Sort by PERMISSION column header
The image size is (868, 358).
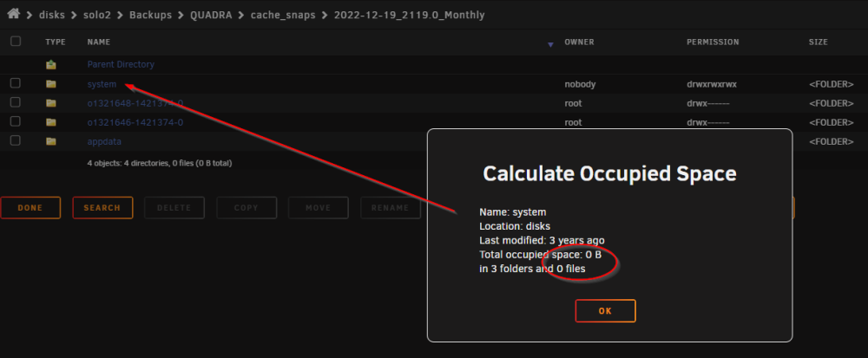713,42
